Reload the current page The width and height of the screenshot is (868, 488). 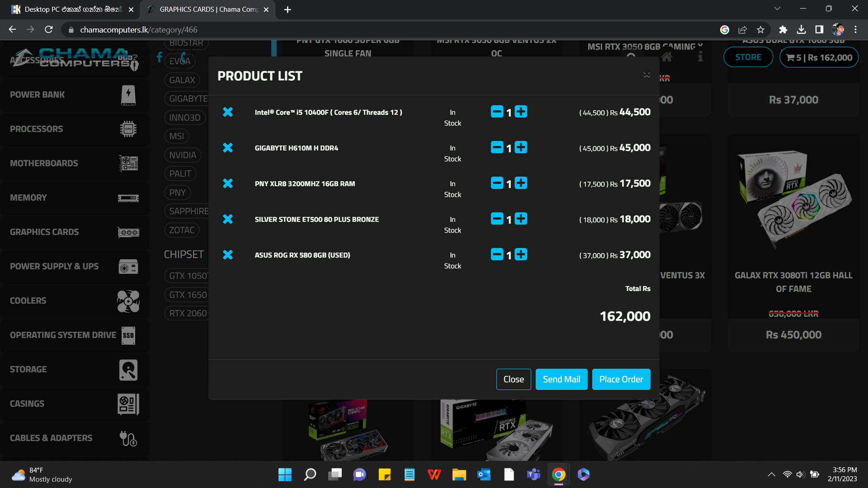coord(49,30)
